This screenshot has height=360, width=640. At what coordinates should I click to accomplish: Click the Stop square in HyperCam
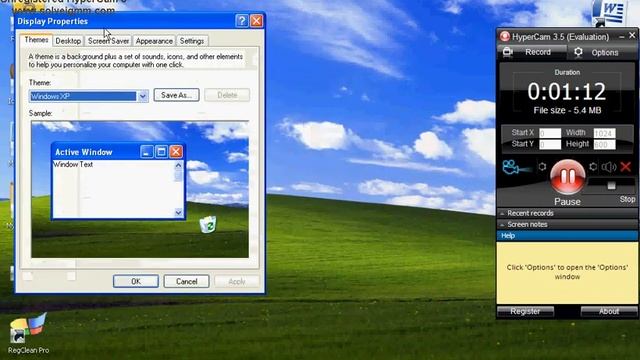pyautogui.click(x=611, y=186)
